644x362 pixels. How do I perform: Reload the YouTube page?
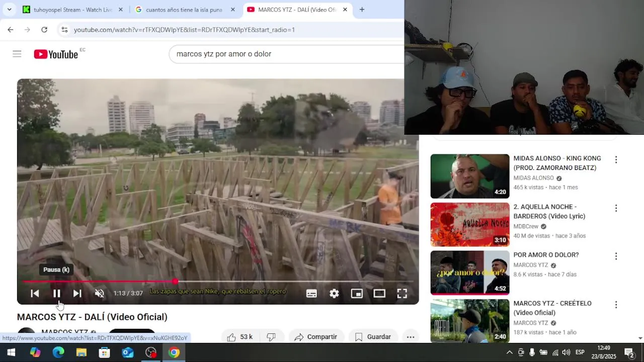click(x=44, y=30)
